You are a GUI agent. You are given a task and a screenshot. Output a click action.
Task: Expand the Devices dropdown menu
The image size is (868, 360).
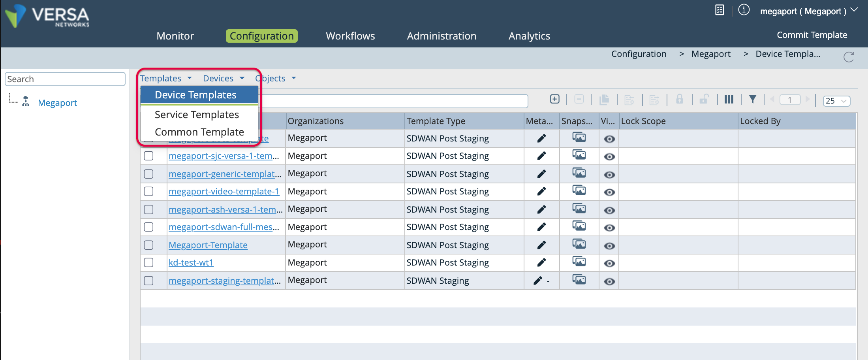[224, 78]
